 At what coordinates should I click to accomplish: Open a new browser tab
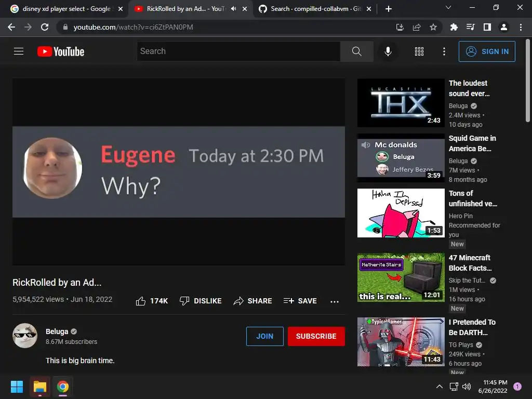coord(389,9)
